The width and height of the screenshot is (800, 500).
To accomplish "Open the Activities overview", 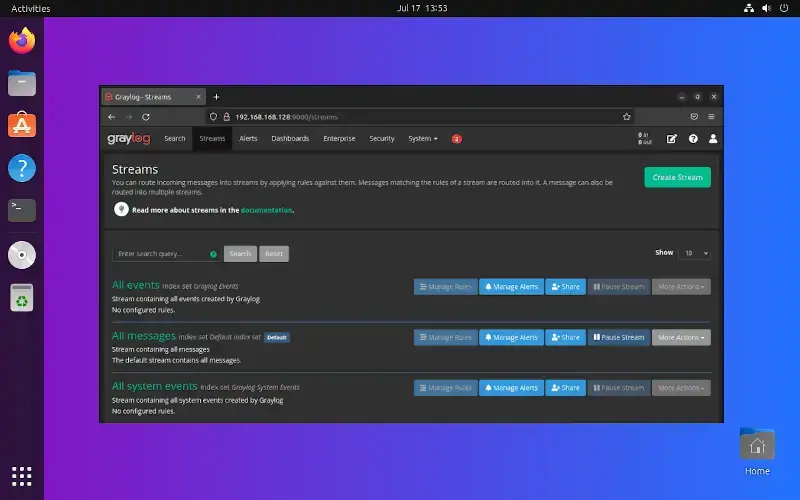I will point(31,8).
